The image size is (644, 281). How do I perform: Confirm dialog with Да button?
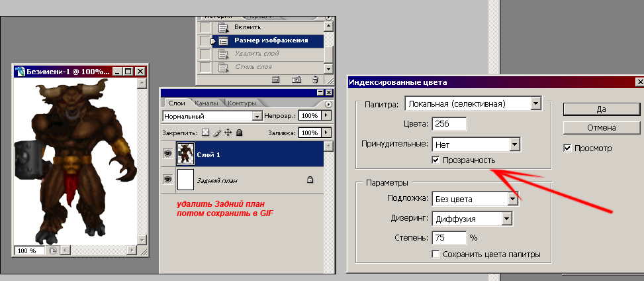(601, 109)
